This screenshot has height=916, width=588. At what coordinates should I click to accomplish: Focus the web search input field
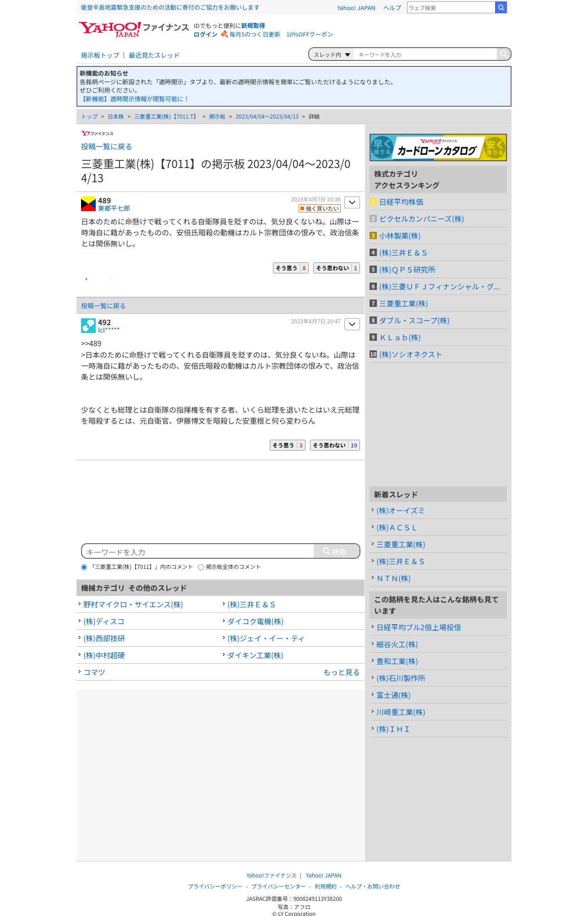(x=451, y=7)
